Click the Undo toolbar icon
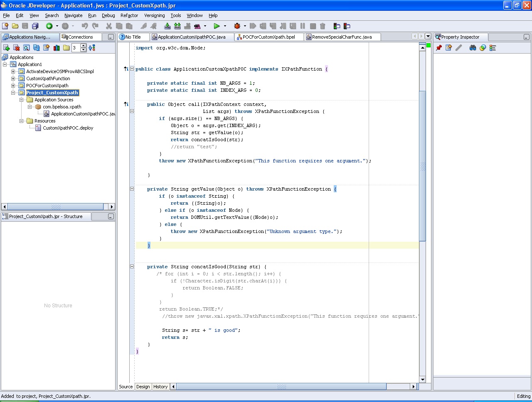This screenshot has height=402, width=532. click(x=85, y=26)
